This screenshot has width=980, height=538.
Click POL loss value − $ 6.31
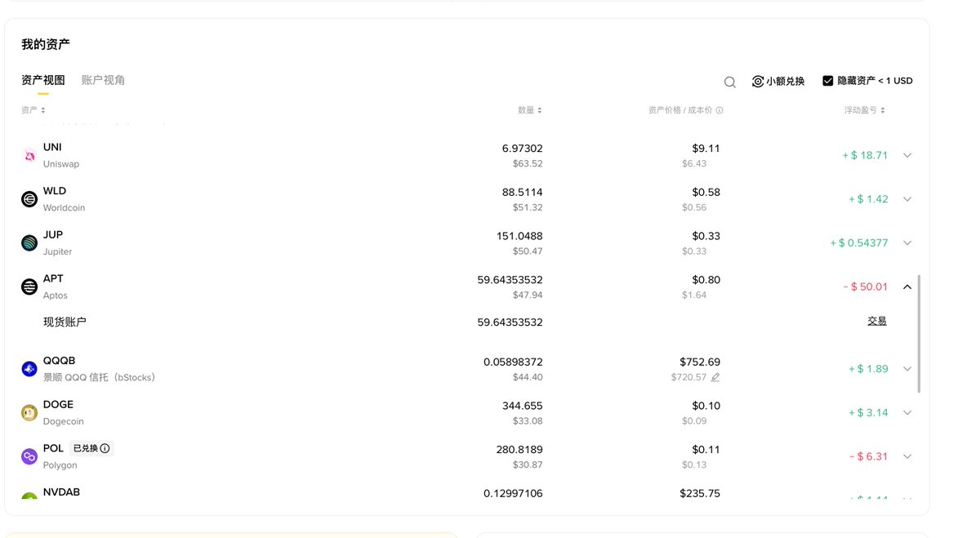point(868,456)
